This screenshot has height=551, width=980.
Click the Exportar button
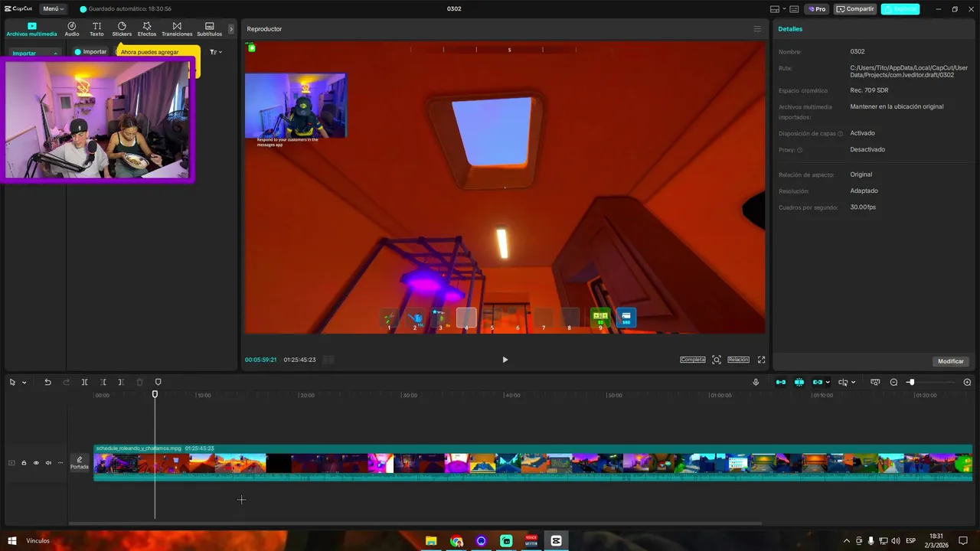coord(900,9)
